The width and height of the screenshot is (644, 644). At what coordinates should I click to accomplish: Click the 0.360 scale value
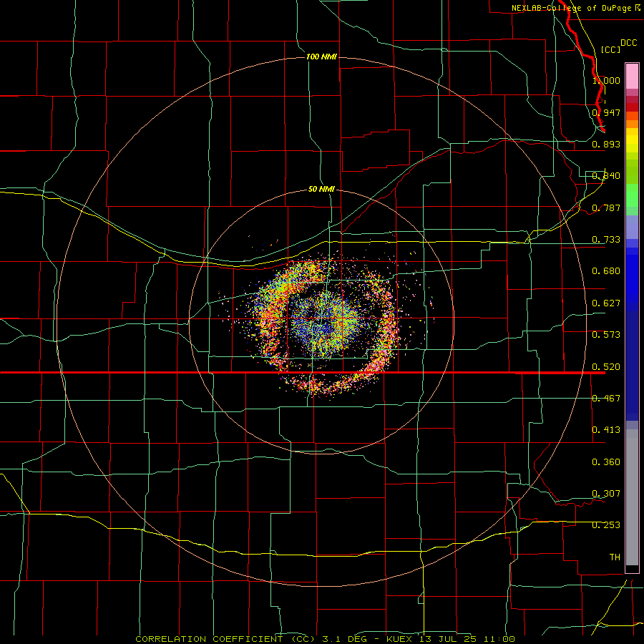coord(606,462)
